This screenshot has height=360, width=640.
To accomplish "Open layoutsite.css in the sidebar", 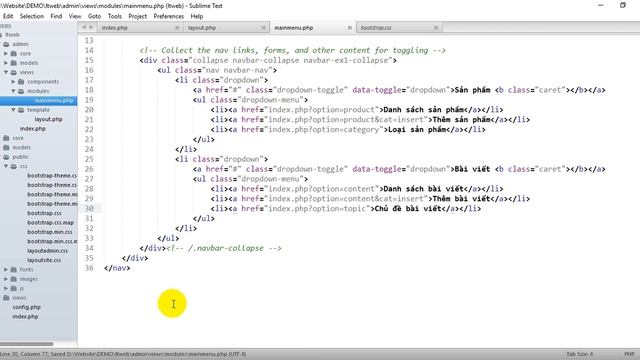I will pyautogui.click(x=44, y=260).
